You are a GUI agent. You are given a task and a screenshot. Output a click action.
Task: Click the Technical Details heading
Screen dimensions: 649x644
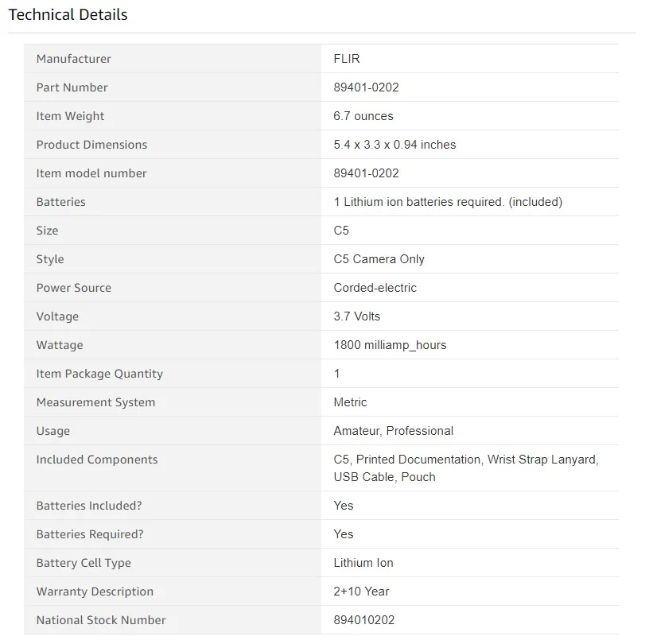click(x=68, y=15)
